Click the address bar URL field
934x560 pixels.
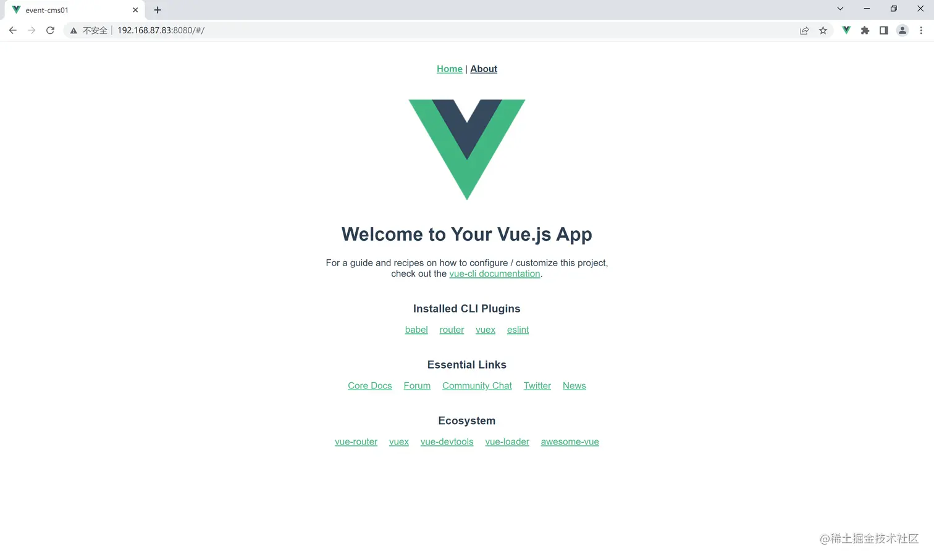click(x=432, y=30)
